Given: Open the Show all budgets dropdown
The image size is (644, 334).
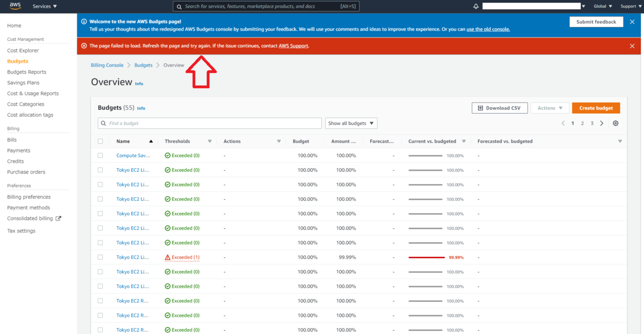Looking at the screenshot, I should tap(352, 124).
